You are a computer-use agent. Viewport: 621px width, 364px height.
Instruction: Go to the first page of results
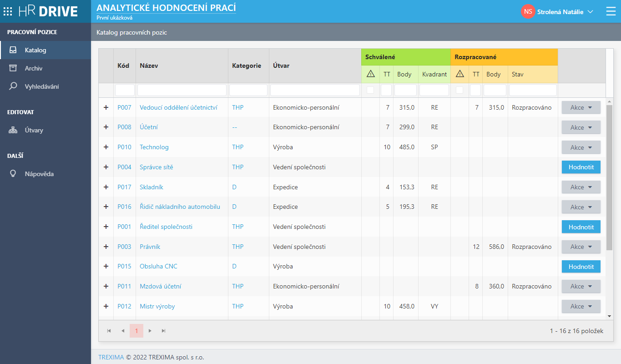pos(109,331)
